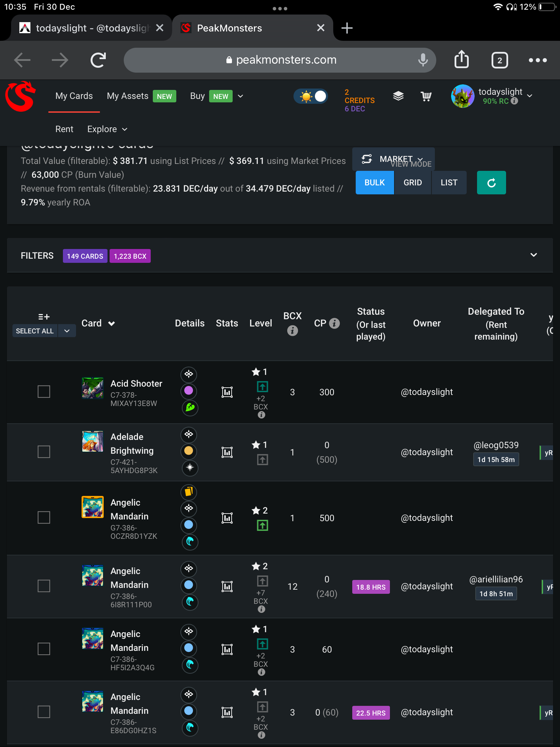Open the Rent menu item
Image resolution: width=560 pixels, height=747 pixels.
point(64,129)
